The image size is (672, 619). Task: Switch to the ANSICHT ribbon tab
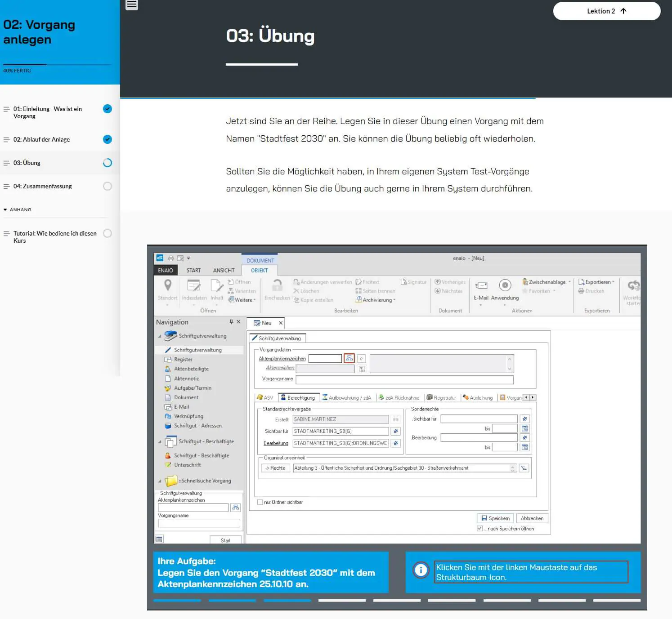pos(224,270)
